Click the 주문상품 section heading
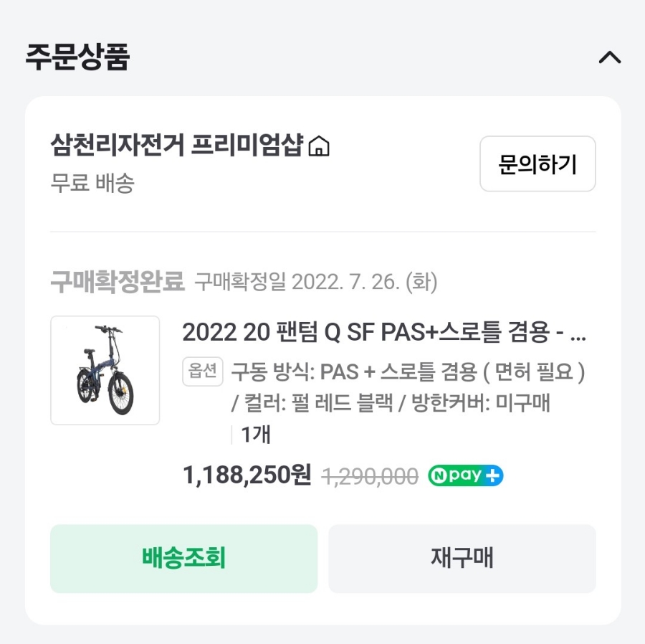 [77, 57]
